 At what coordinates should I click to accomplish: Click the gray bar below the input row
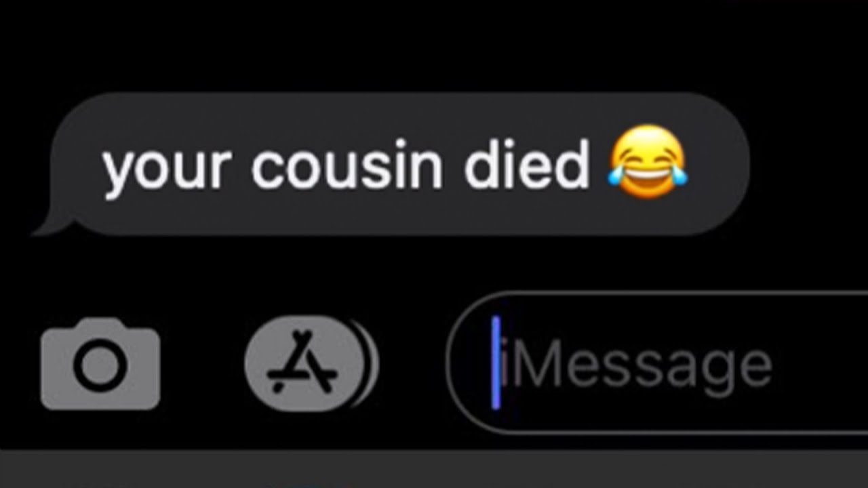pos(434,469)
